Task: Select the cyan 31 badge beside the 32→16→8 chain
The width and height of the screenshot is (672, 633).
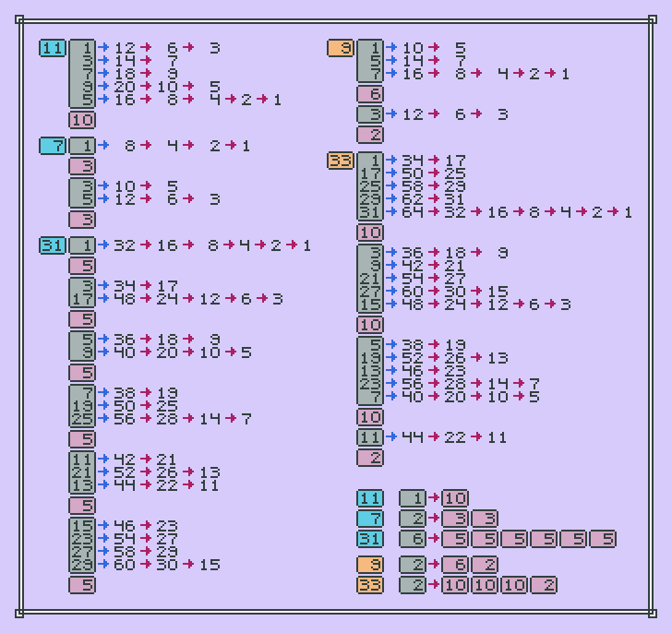Action: click(x=53, y=245)
